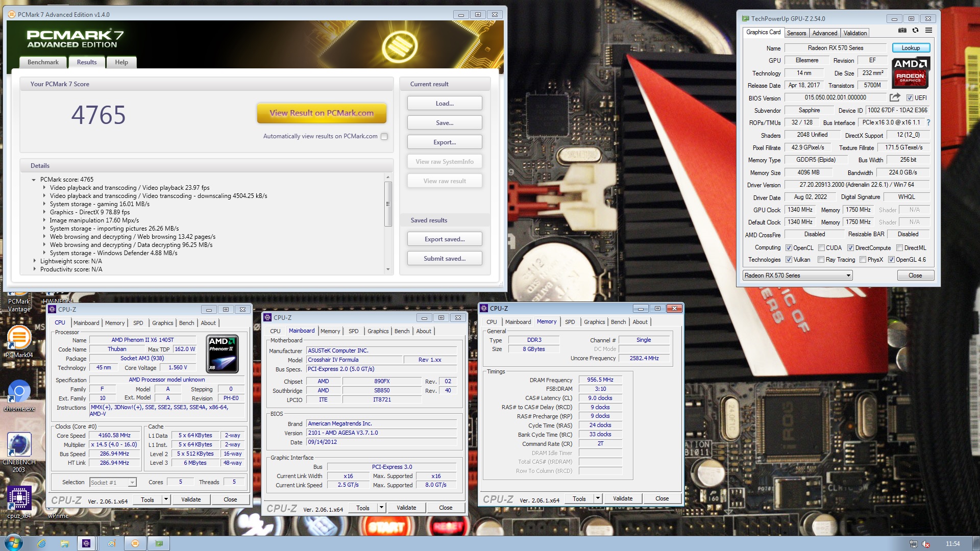Switch to GPU-Z taskbar button
980x551 pixels.
point(159,543)
